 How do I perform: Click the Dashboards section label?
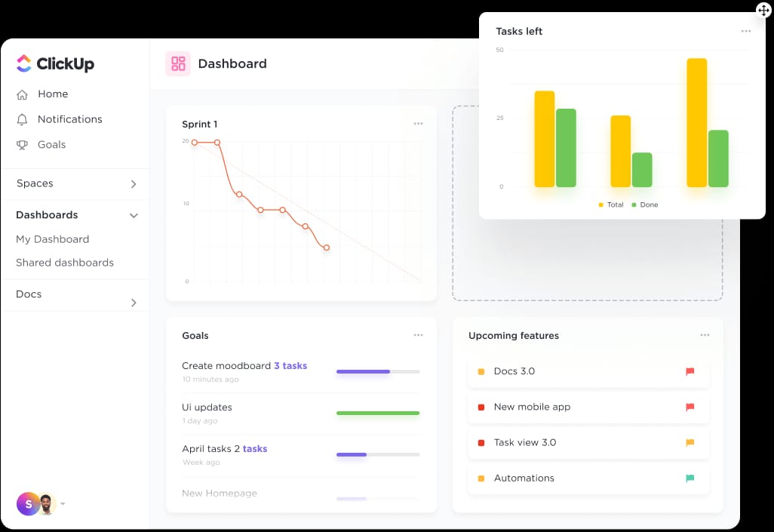pos(47,215)
